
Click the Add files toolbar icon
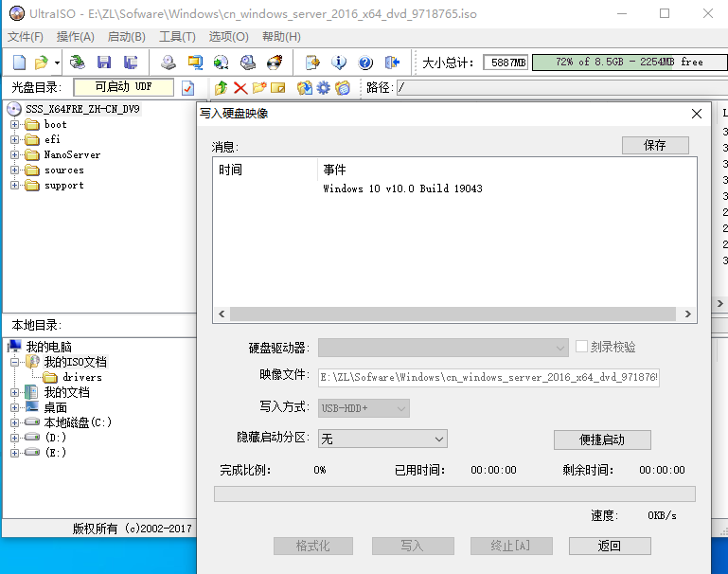312,63
